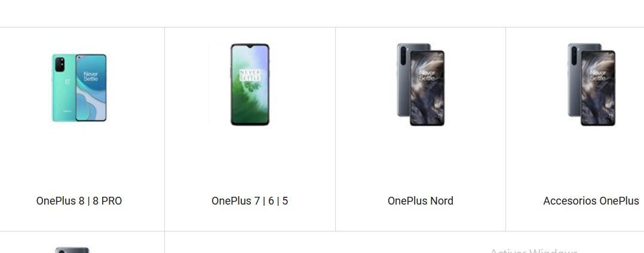Click the phone image above Accesorios OnePlus

(591, 84)
